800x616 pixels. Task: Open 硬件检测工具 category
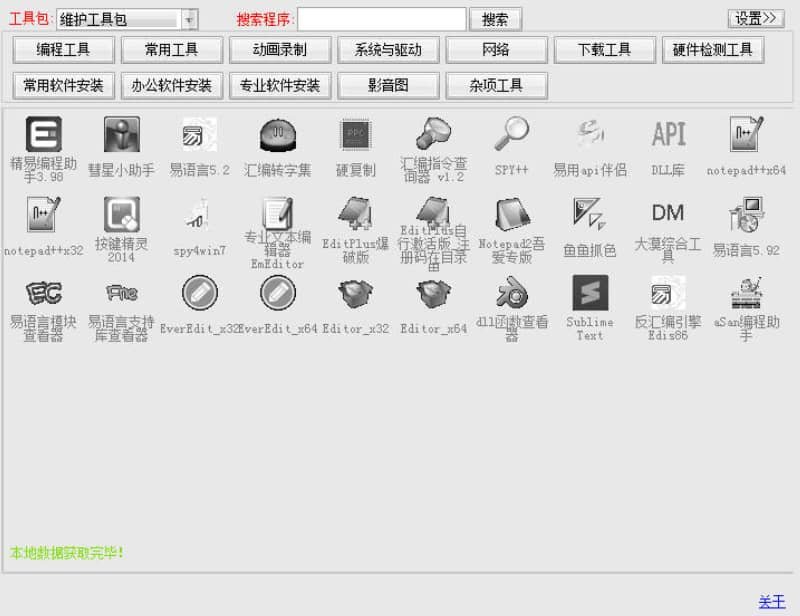coord(712,50)
